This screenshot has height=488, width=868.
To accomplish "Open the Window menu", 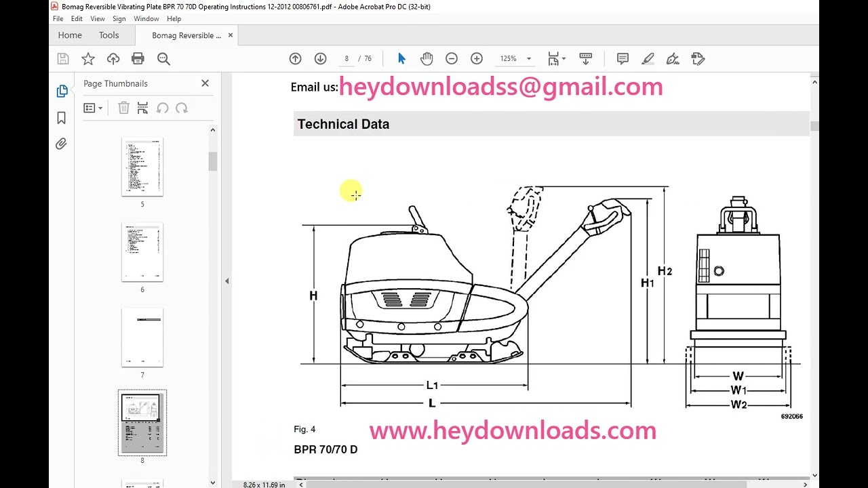I will point(146,19).
